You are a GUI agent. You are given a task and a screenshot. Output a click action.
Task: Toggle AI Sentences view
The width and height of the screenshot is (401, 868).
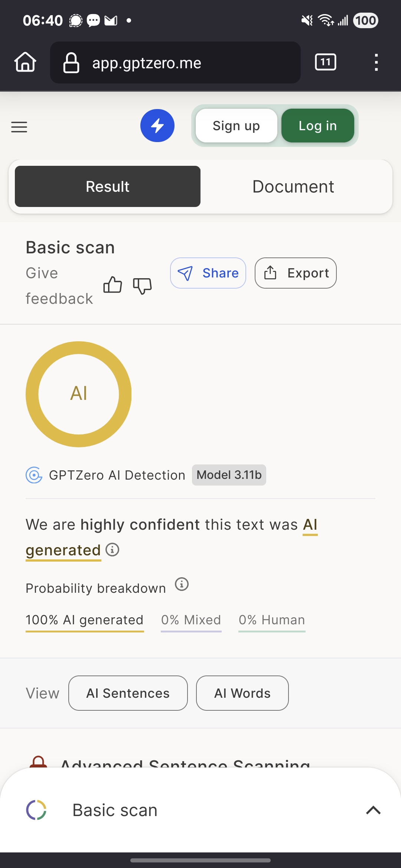128,693
